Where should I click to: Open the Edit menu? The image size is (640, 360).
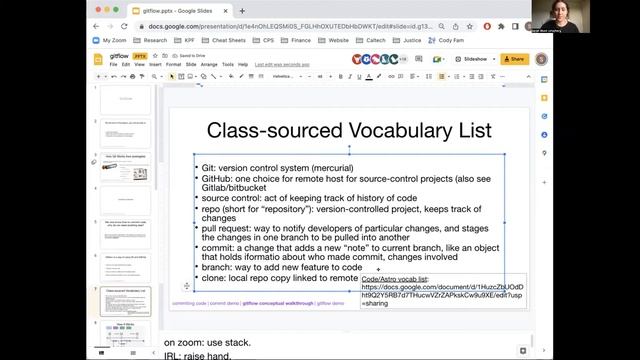(126, 64)
